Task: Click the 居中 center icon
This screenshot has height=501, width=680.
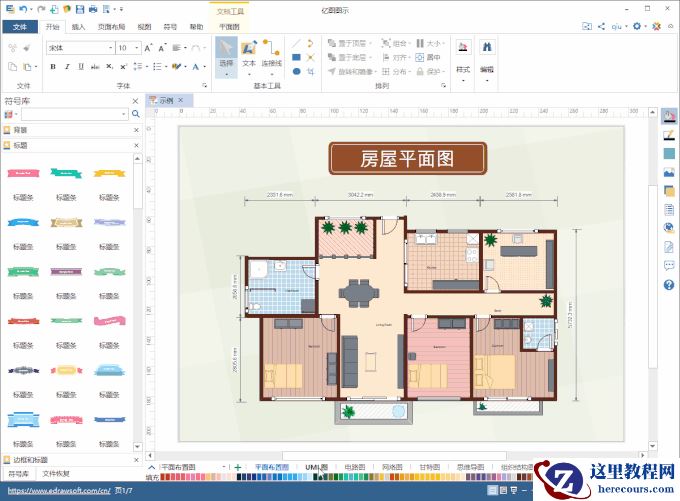Action: click(x=428, y=57)
